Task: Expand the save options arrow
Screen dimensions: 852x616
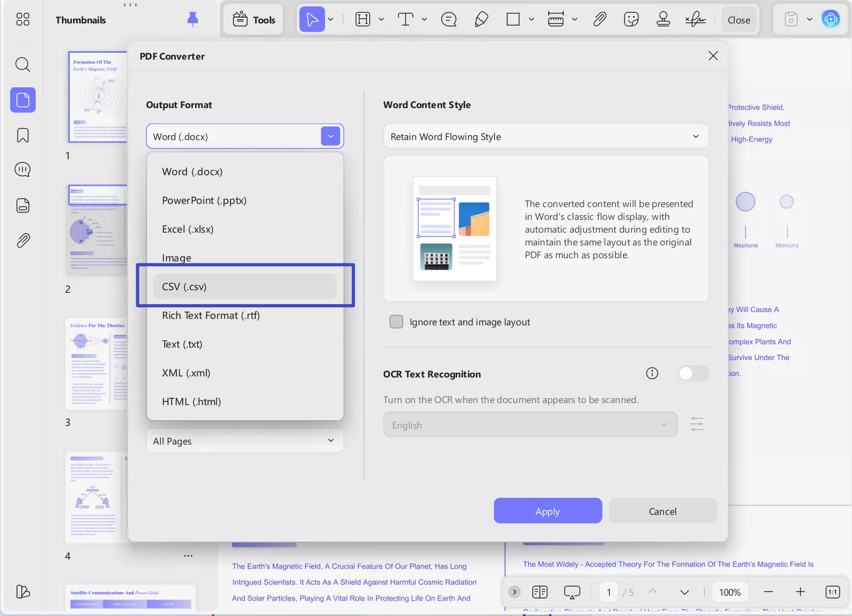Action: coord(810,20)
